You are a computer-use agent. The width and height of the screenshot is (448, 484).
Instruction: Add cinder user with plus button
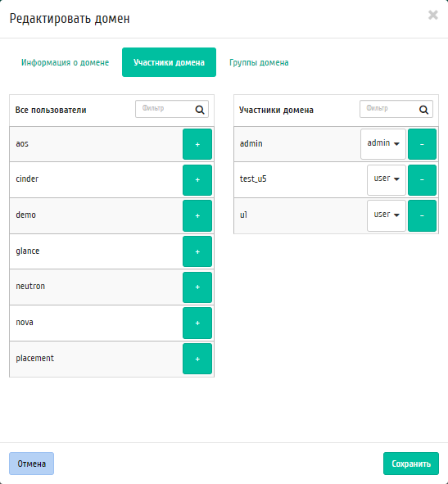(x=197, y=180)
